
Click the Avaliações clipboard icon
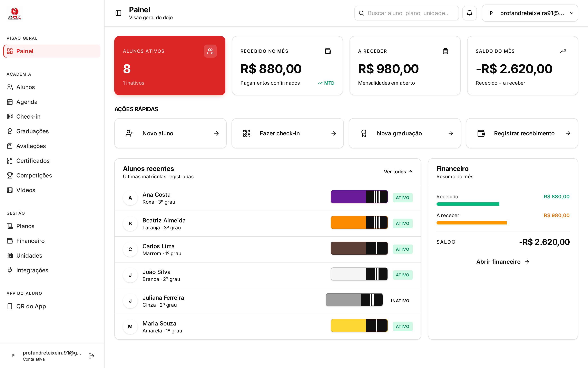pos(10,146)
